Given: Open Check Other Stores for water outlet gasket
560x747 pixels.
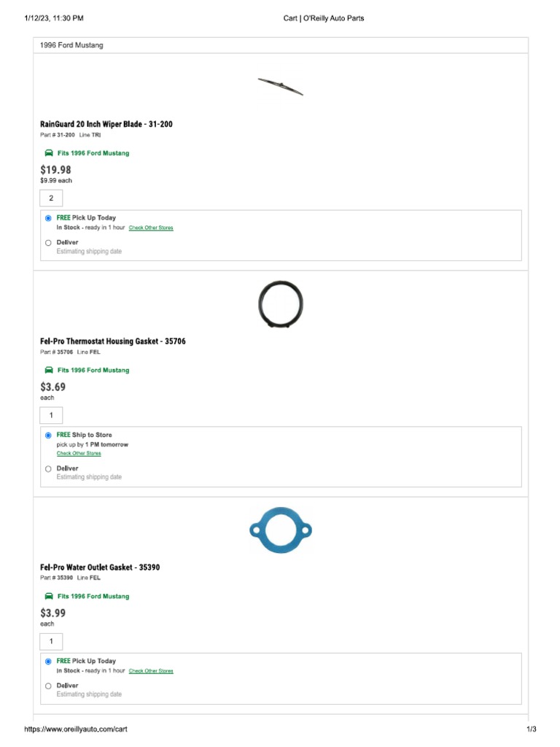Looking at the screenshot, I should pos(151,671).
